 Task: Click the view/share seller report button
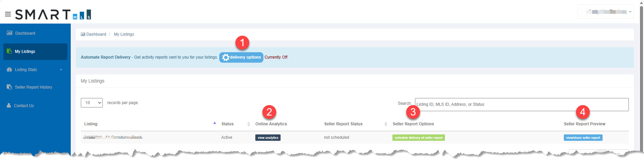[583, 137]
